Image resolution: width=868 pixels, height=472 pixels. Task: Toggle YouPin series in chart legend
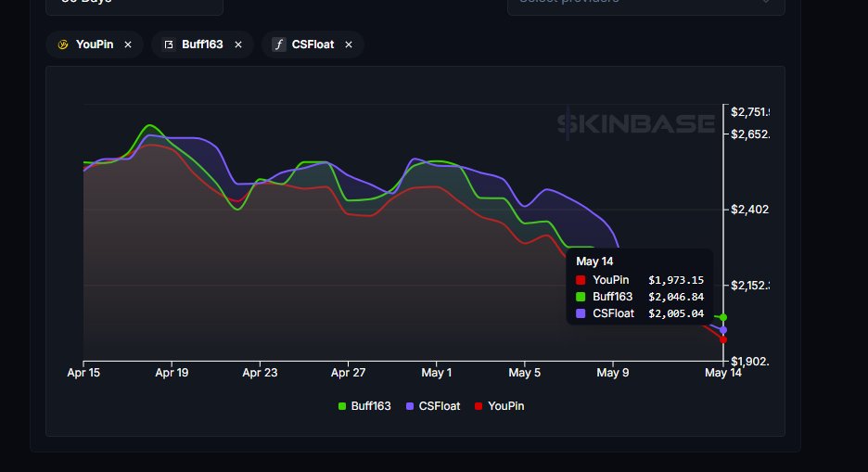[500, 406]
